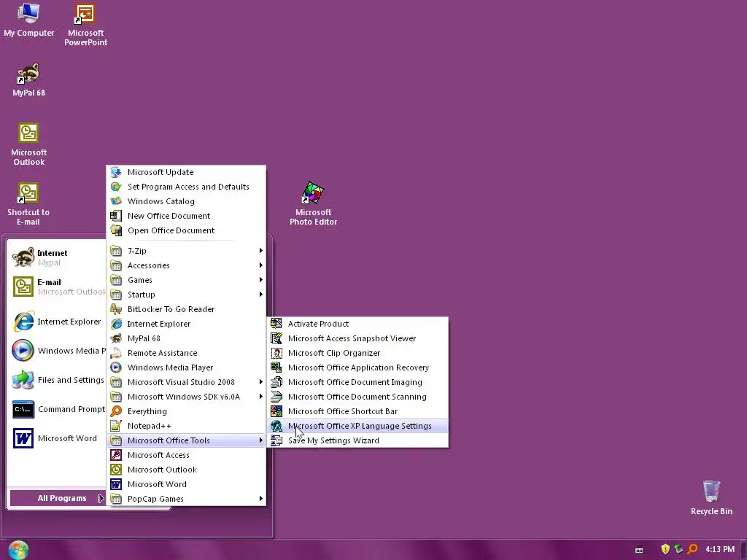Choose New Office Document

186,216
